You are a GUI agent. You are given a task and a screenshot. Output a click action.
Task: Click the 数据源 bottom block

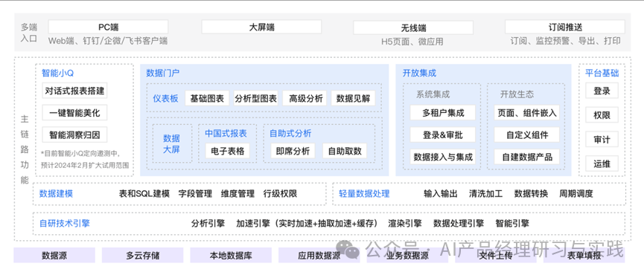tap(54, 256)
